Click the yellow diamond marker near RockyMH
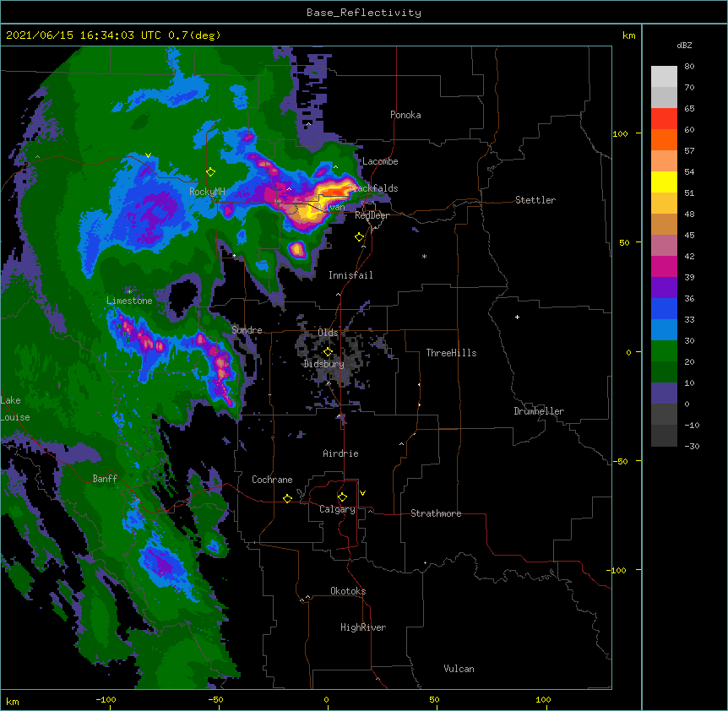Screen dimensions: 728x711 (x=210, y=172)
